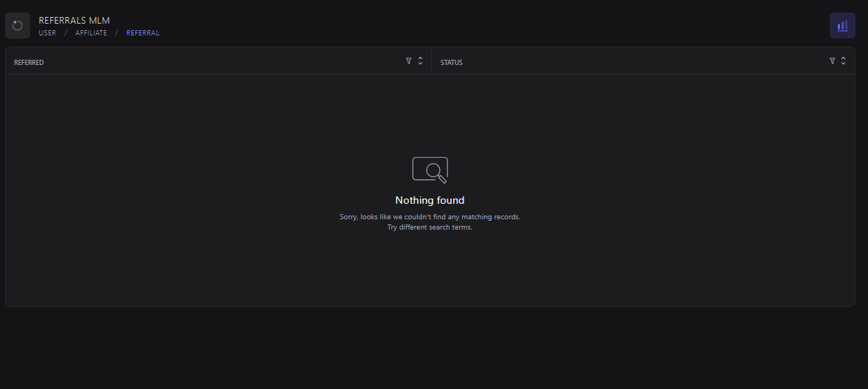Click the Referred column header
This screenshot has width=868, height=389.
[29, 63]
